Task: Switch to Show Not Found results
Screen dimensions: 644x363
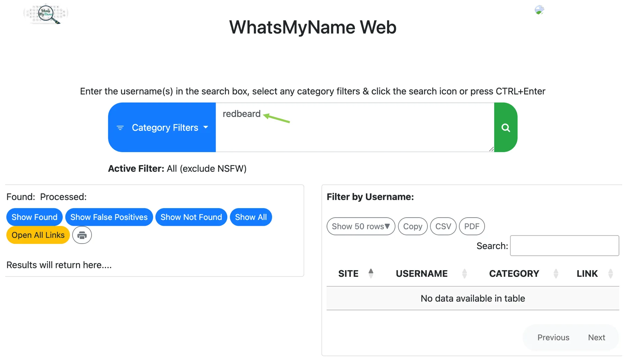Action: click(191, 217)
